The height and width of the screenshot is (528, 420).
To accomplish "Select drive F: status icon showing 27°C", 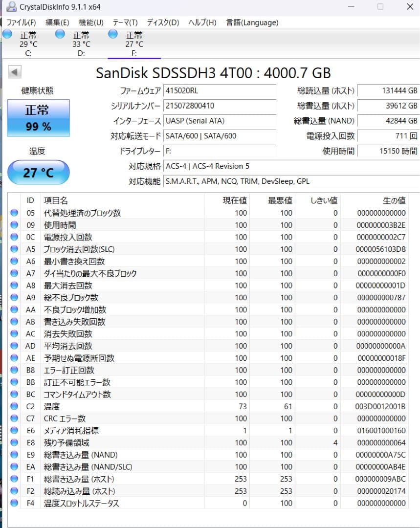I will (x=112, y=34).
